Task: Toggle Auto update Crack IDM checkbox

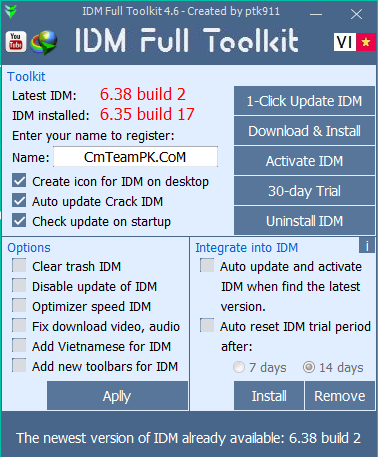Action: click(x=19, y=201)
